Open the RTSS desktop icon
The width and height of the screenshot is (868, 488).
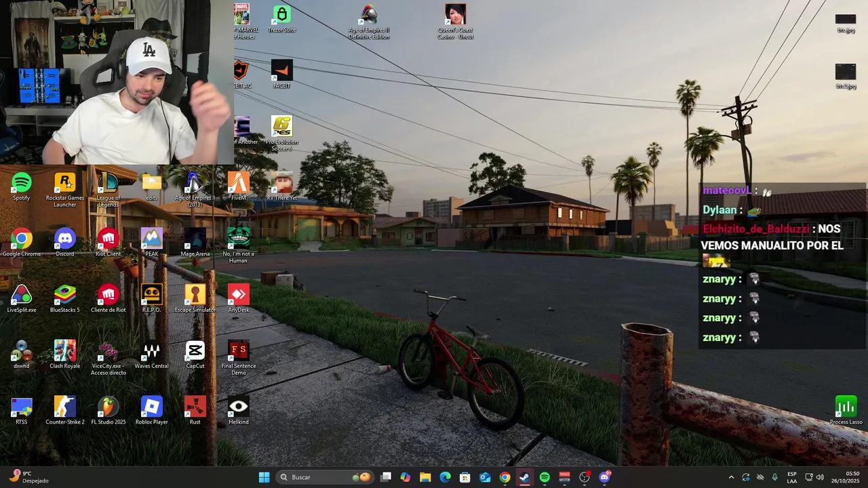[x=22, y=411]
